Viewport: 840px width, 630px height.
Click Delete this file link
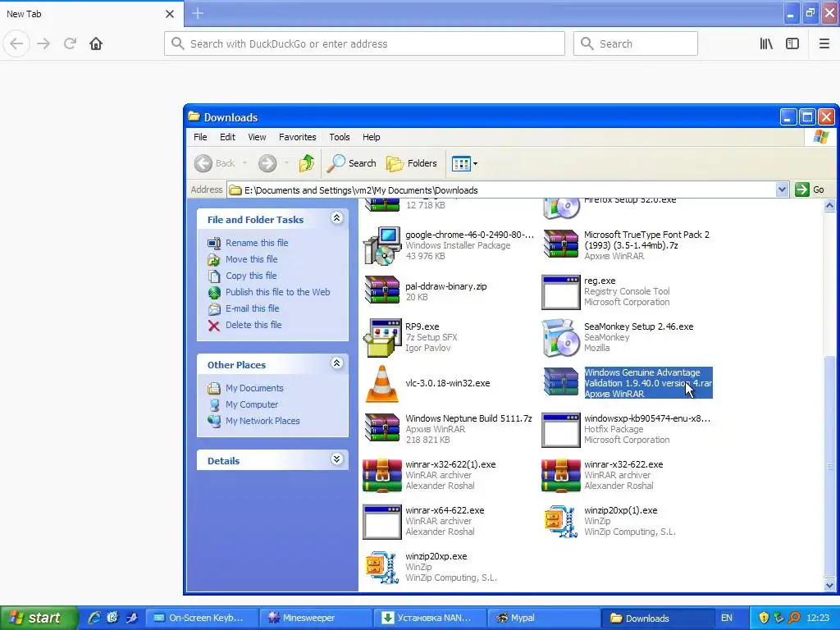(x=253, y=325)
